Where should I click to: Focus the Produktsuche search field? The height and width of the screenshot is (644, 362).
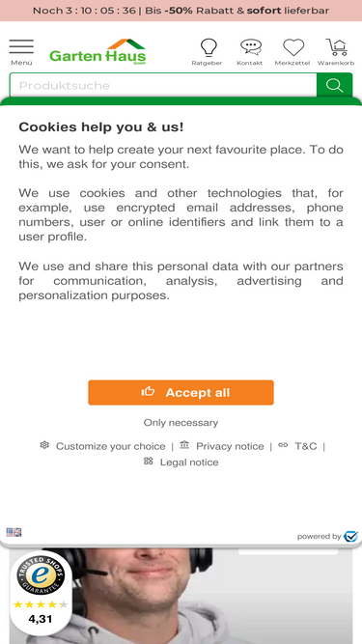pyautogui.click(x=163, y=85)
